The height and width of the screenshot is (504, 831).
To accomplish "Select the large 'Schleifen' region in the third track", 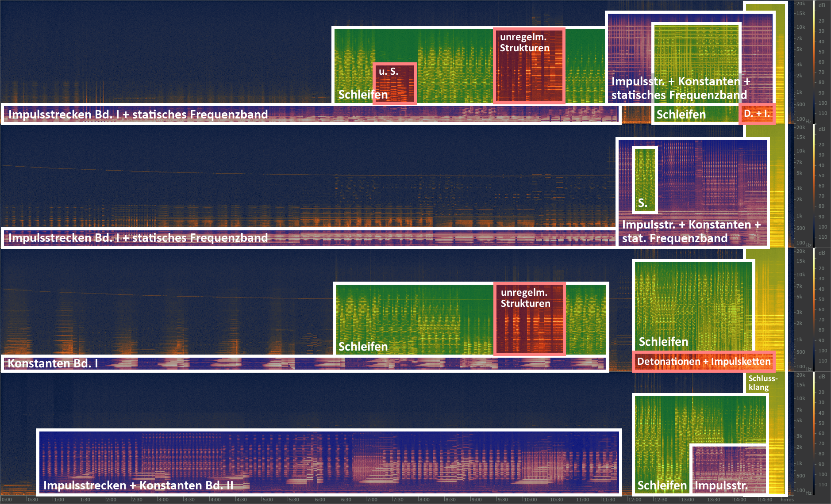I will coord(414,319).
